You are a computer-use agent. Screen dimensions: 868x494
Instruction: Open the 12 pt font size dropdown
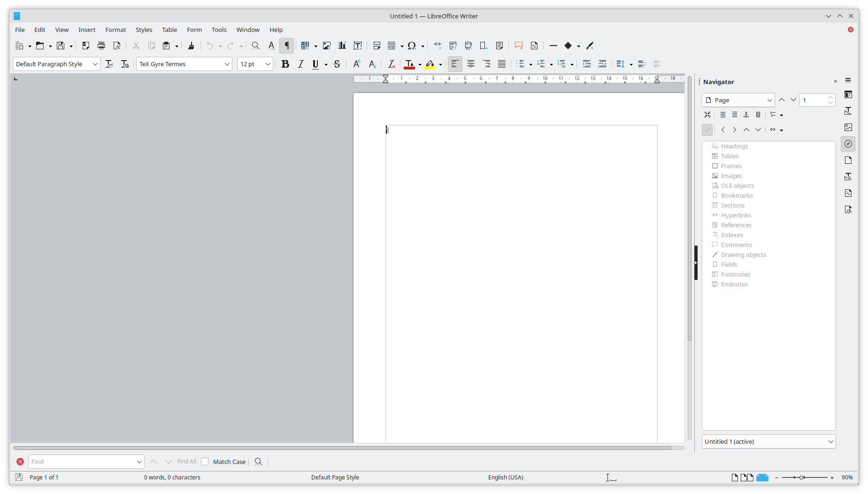click(x=268, y=64)
